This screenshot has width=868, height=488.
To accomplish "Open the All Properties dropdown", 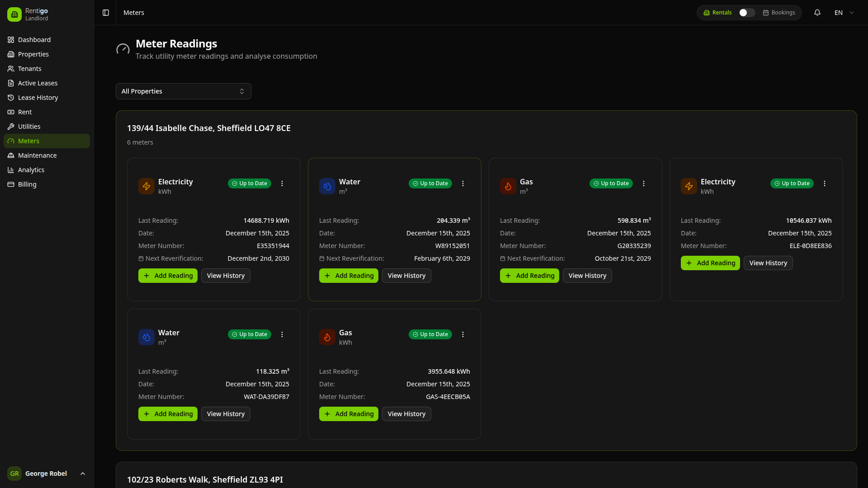I will coord(183,91).
